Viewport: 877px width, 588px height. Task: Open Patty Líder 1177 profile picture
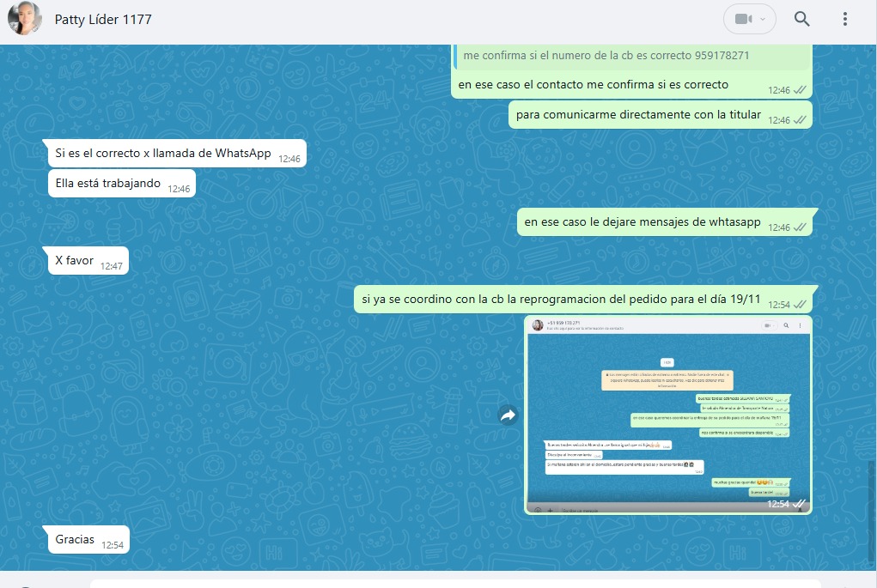[x=25, y=19]
